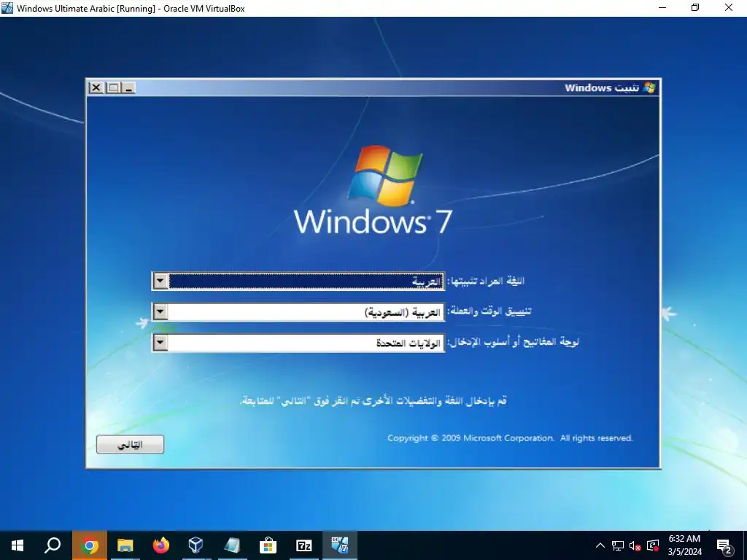Click the muted volume tray icon
Screen dimensions: 747x560
coord(635,545)
